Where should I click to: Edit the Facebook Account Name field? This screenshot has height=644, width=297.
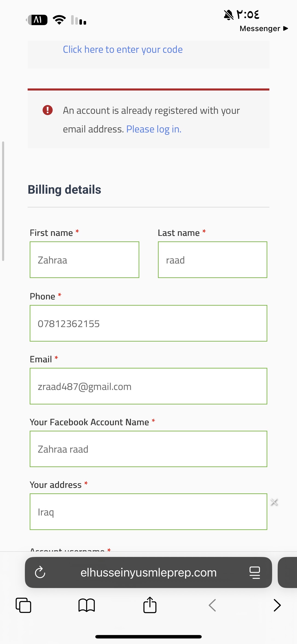tap(148, 449)
